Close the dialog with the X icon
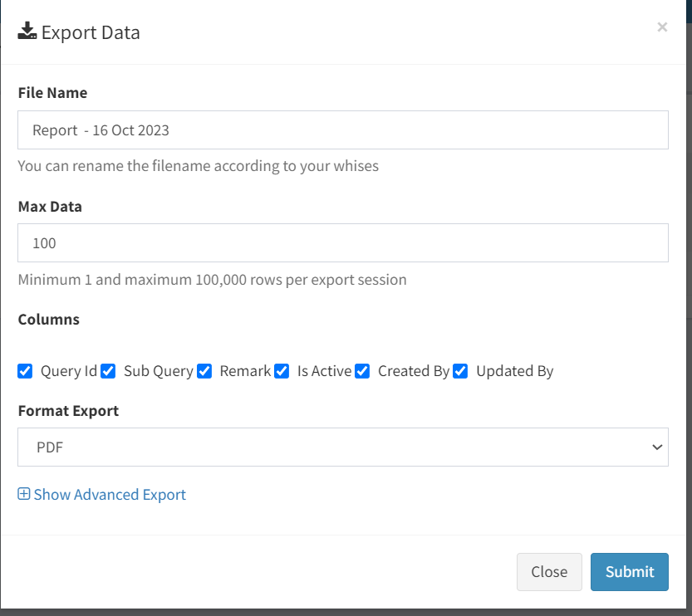 662,27
